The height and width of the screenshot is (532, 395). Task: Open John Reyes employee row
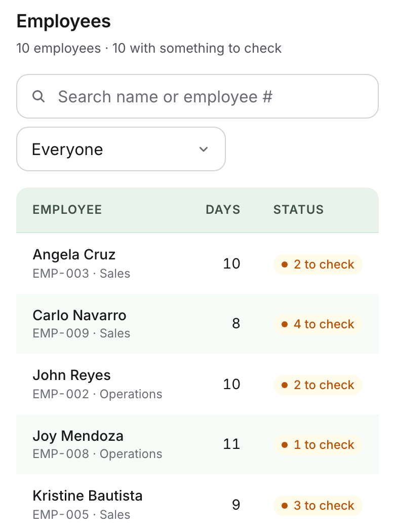(197, 384)
